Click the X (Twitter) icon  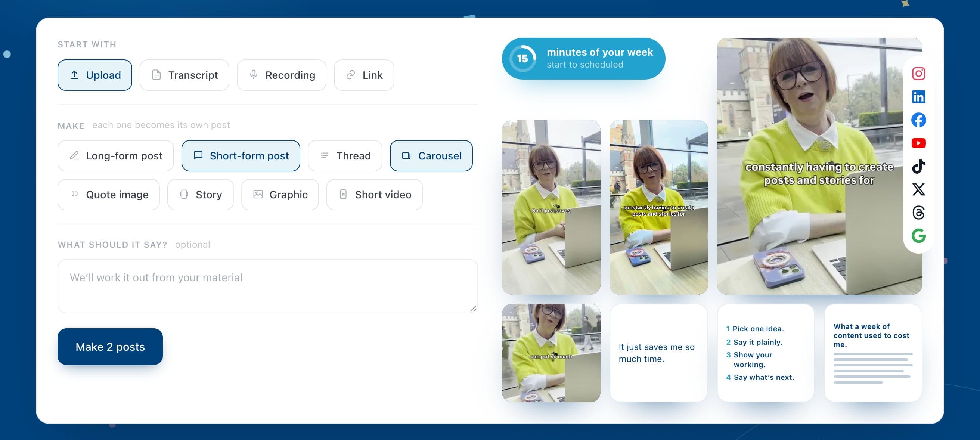[918, 189]
